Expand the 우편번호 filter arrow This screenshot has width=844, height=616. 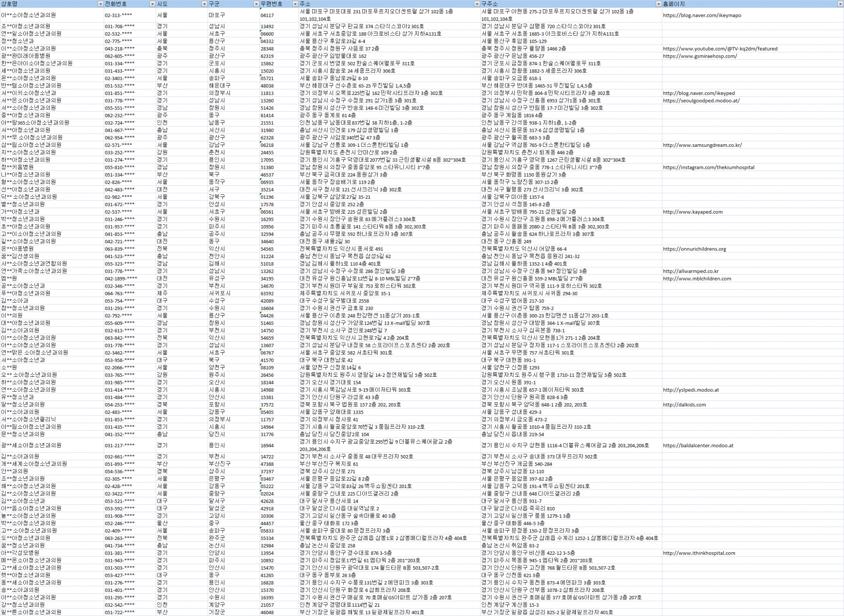[x=295, y=4]
